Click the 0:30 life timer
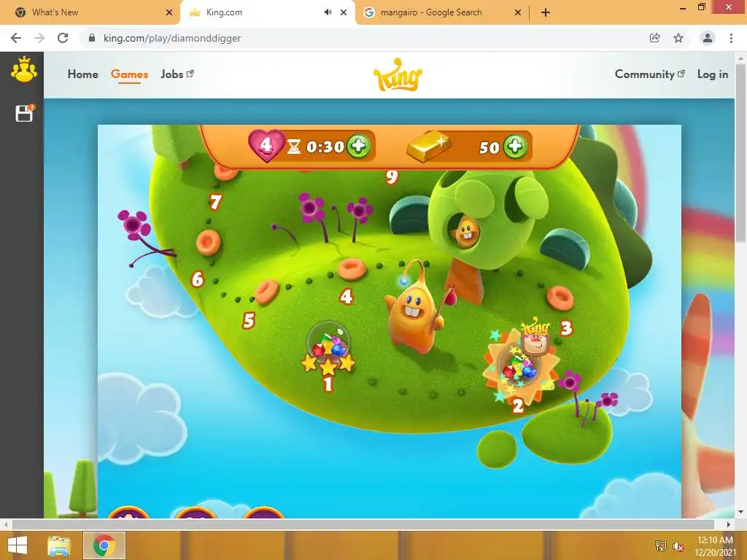Screen dimensions: 747x560 click(x=325, y=147)
